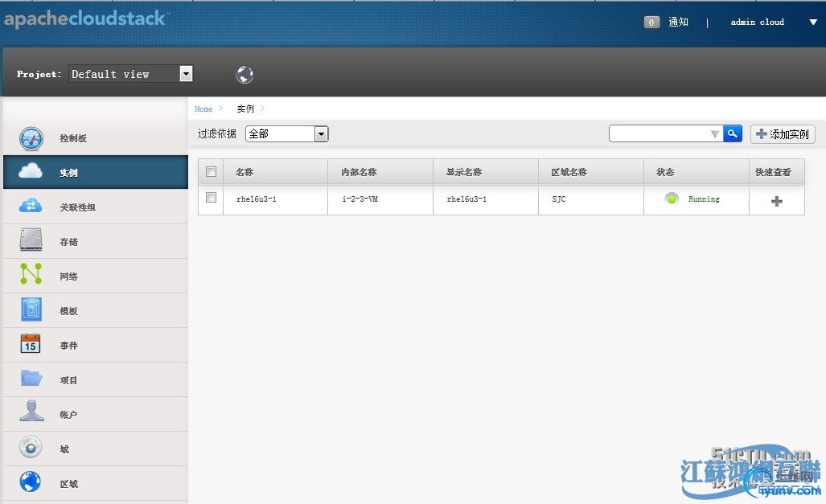Click the green Running status indicator

click(672, 199)
